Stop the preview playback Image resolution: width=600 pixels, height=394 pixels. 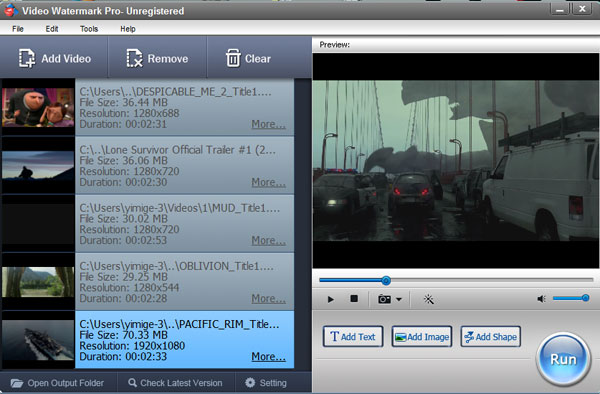click(x=354, y=298)
